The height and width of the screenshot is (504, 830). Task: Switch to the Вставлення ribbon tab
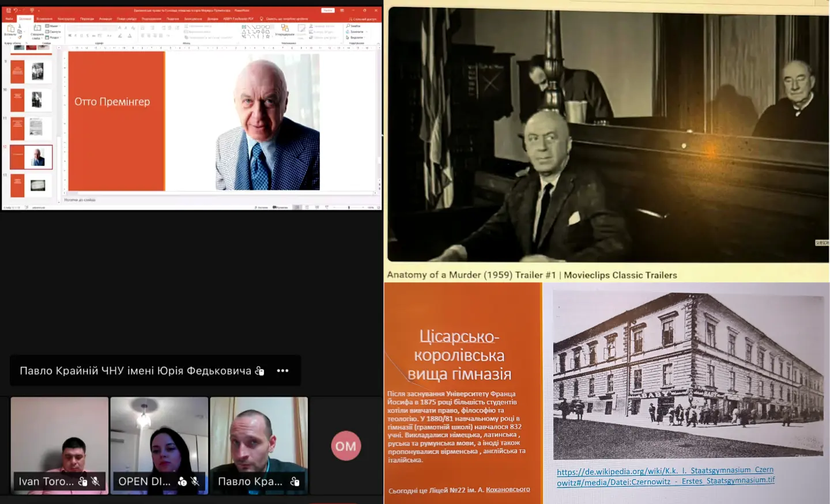44,18
